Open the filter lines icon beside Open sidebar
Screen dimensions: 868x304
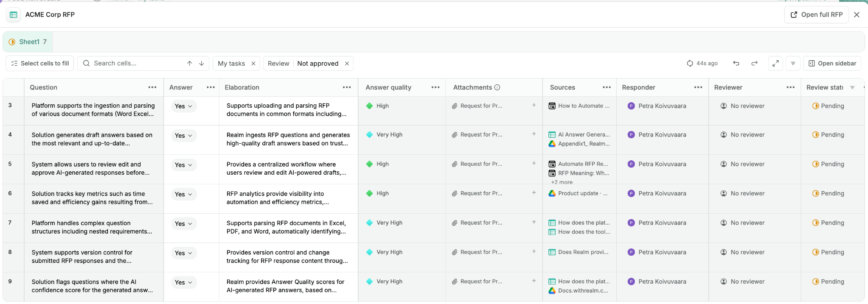(x=793, y=63)
